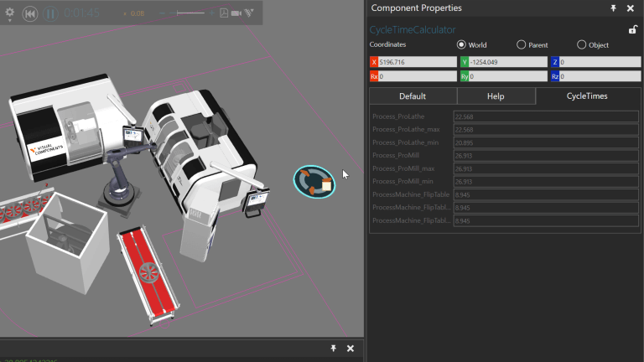644x362 pixels.
Task: Select the Parent coordinates radio button
Action: [x=521, y=44]
